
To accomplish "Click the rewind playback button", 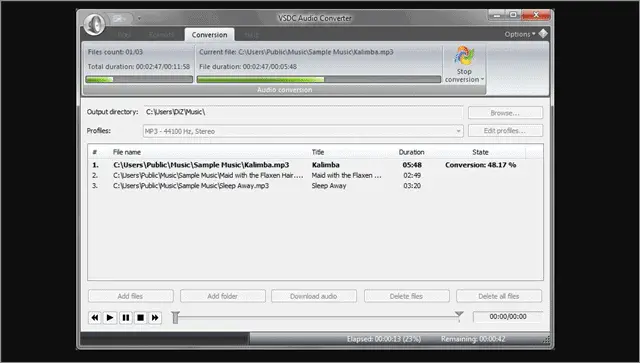I will pyautogui.click(x=95, y=317).
